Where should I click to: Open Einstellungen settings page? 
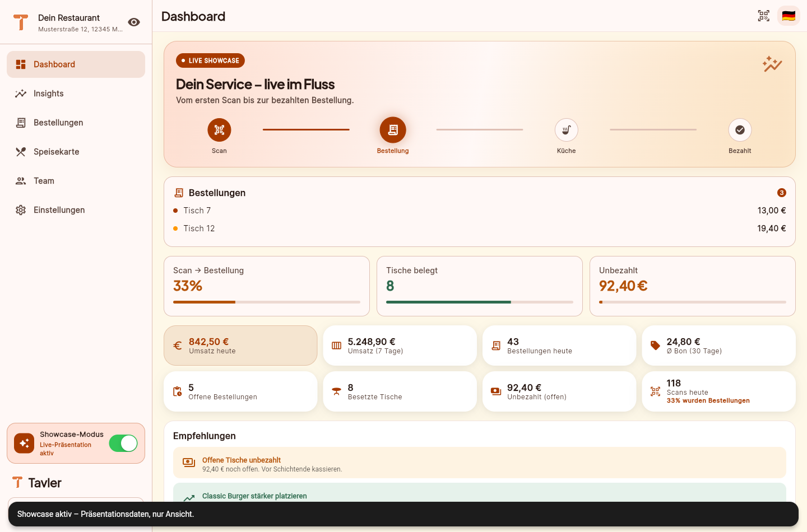[x=76, y=210]
